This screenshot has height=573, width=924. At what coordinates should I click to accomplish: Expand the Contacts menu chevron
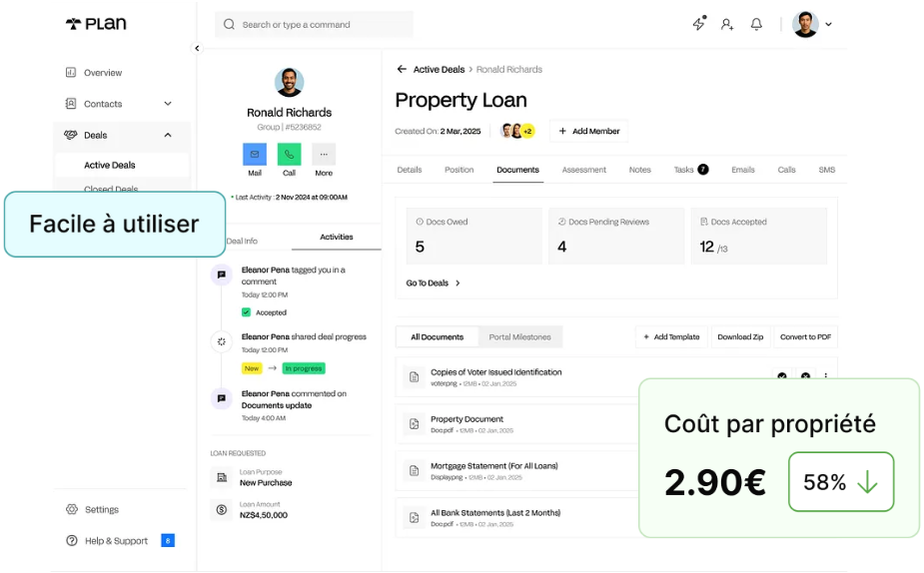point(168,104)
